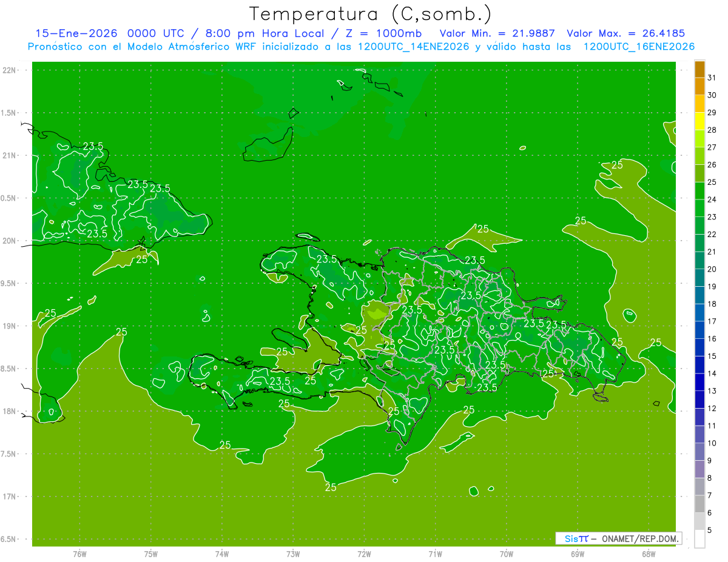The width and height of the screenshot is (728, 562).
Task: Click legend value "27"
Action: tap(712, 147)
